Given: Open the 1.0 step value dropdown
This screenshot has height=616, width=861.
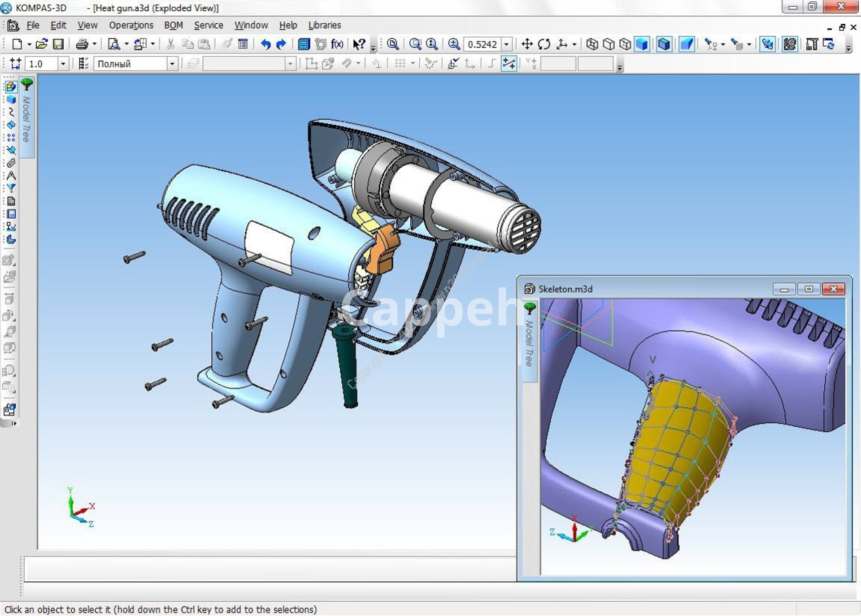Looking at the screenshot, I should click(x=63, y=64).
